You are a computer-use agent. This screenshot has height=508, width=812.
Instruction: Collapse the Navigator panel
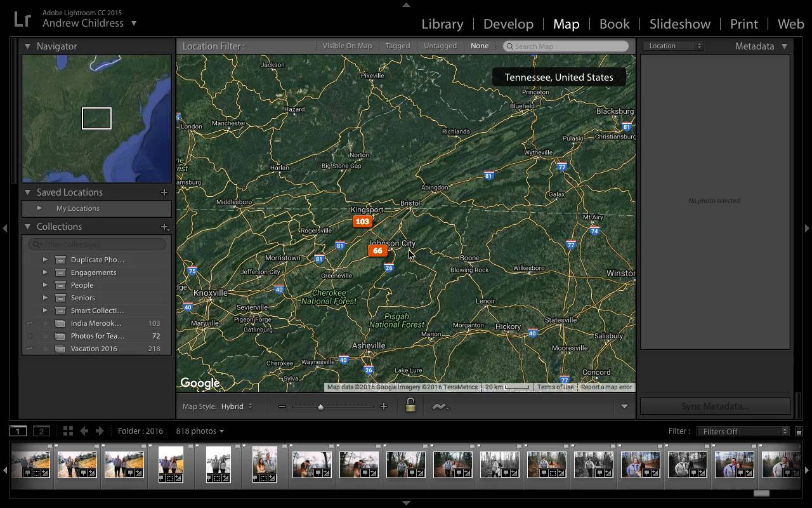(28, 46)
